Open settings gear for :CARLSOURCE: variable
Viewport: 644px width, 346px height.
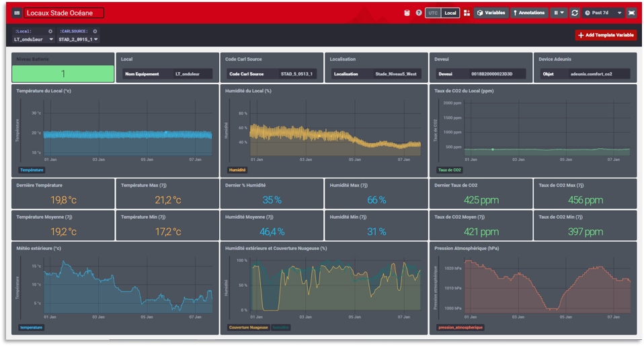95,31
